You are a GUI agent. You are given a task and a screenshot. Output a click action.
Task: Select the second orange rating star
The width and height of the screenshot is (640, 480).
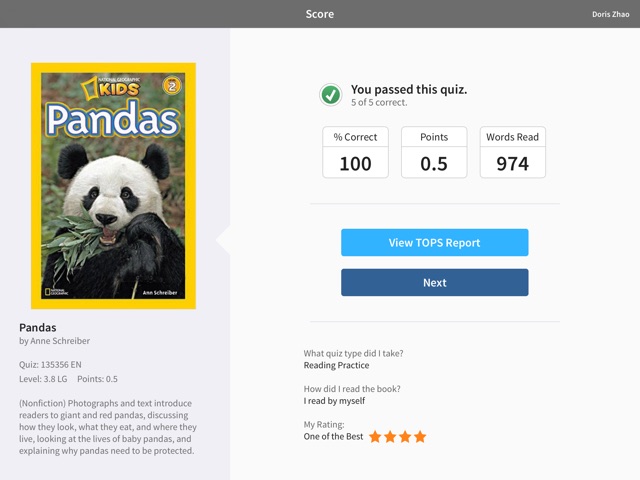(x=390, y=437)
